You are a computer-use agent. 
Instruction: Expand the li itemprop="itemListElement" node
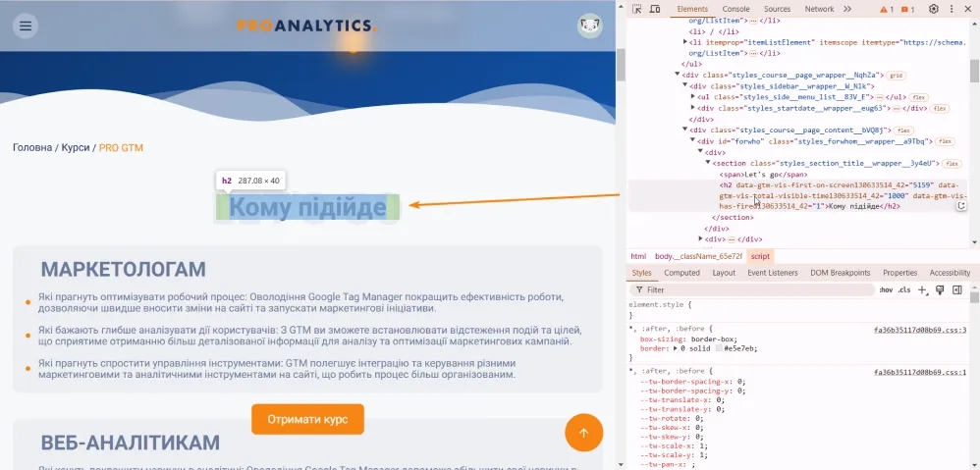coord(685,42)
